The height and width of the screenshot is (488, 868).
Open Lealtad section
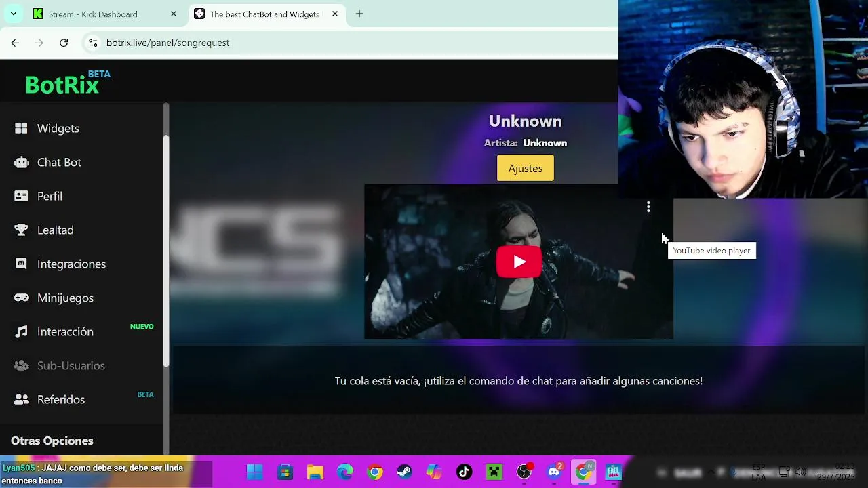[55, 230]
